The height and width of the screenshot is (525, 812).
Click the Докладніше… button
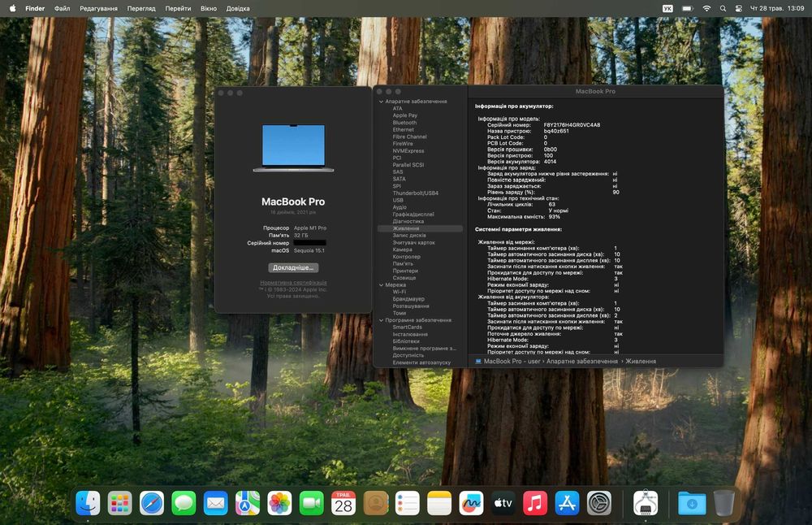(293, 267)
